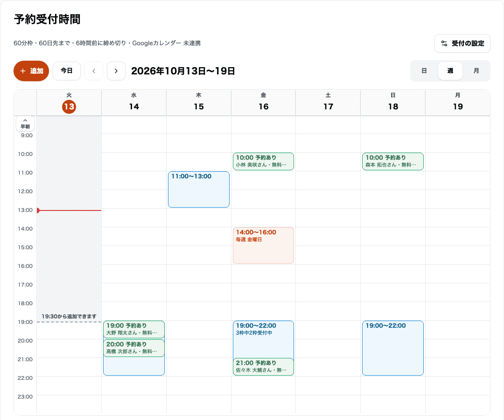Image resolution: width=504 pixels, height=420 pixels.
Task: Click the 毎週 金曜日 recurrence label
Action: tap(249, 240)
